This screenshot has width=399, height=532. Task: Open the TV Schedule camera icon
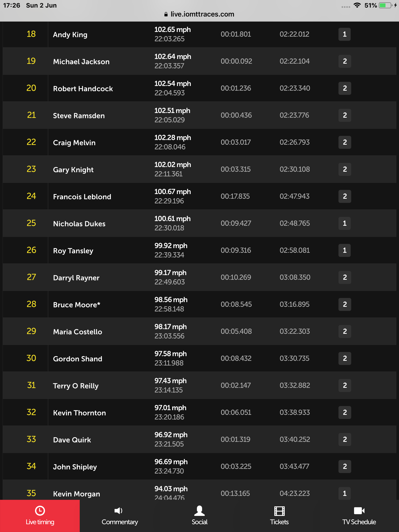(359, 511)
